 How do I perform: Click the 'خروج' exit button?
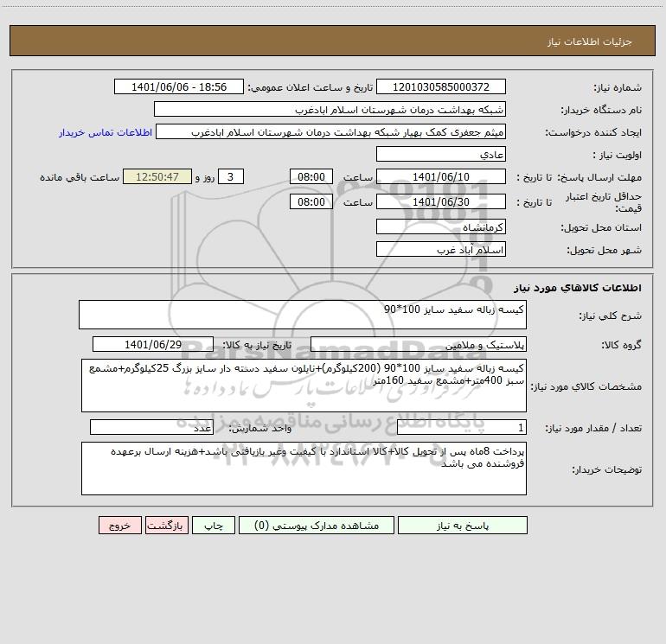click(120, 526)
